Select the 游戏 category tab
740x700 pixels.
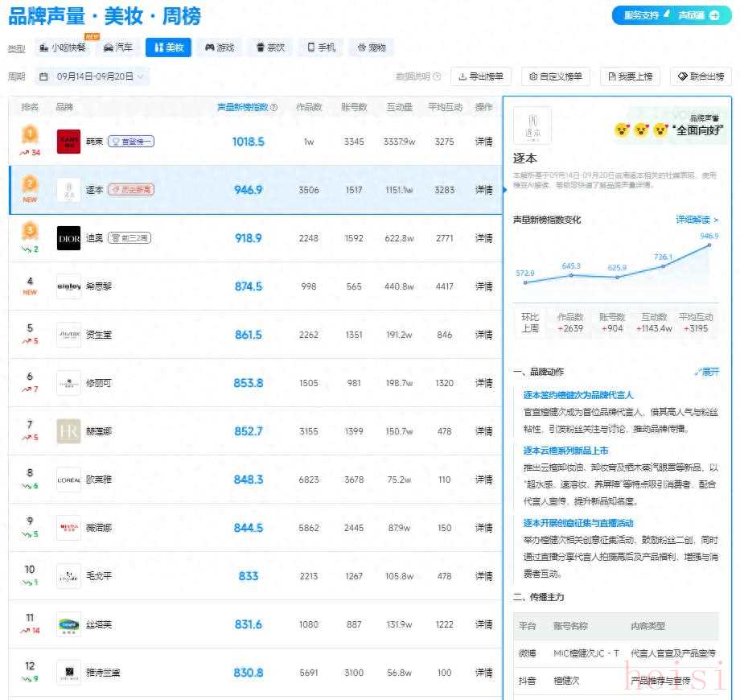coord(219,47)
